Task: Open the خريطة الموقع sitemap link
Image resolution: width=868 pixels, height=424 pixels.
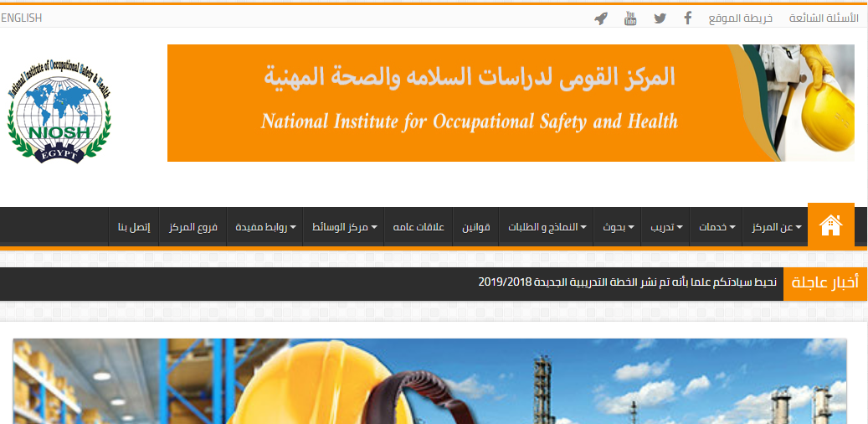Action: tap(740, 18)
